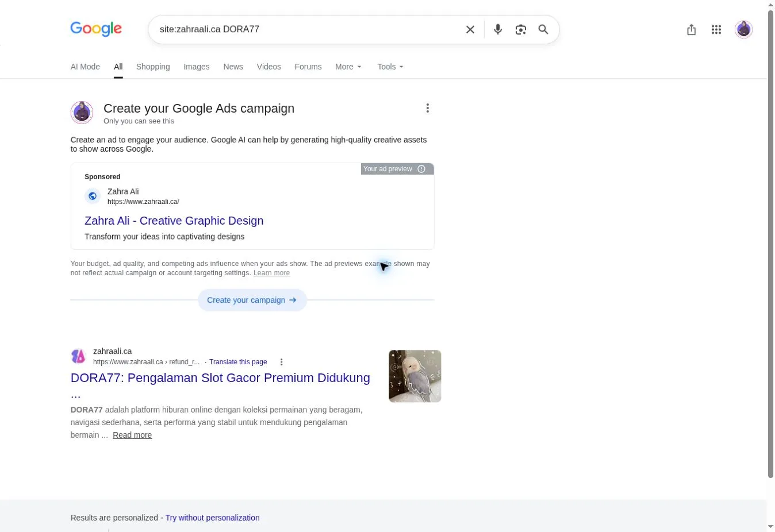Switch to News results
This screenshot has height=532, width=775.
[x=233, y=67]
